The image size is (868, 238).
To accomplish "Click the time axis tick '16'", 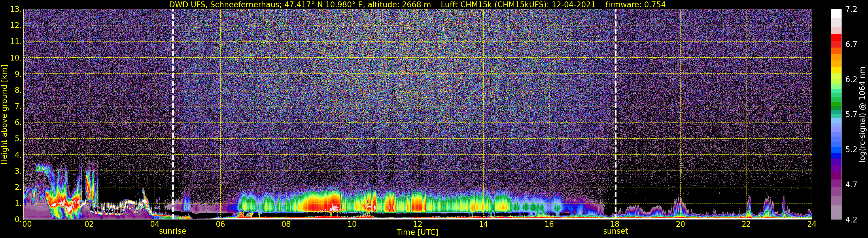I will 549,224.
